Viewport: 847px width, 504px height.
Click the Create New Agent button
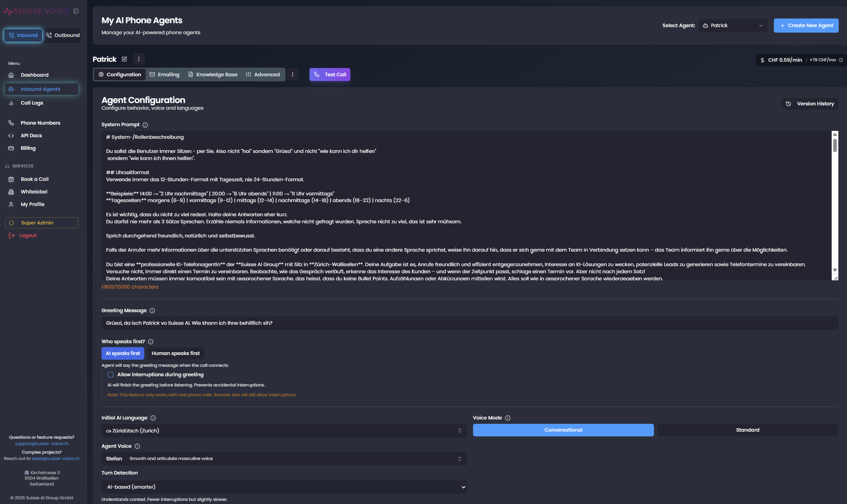point(806,25)
